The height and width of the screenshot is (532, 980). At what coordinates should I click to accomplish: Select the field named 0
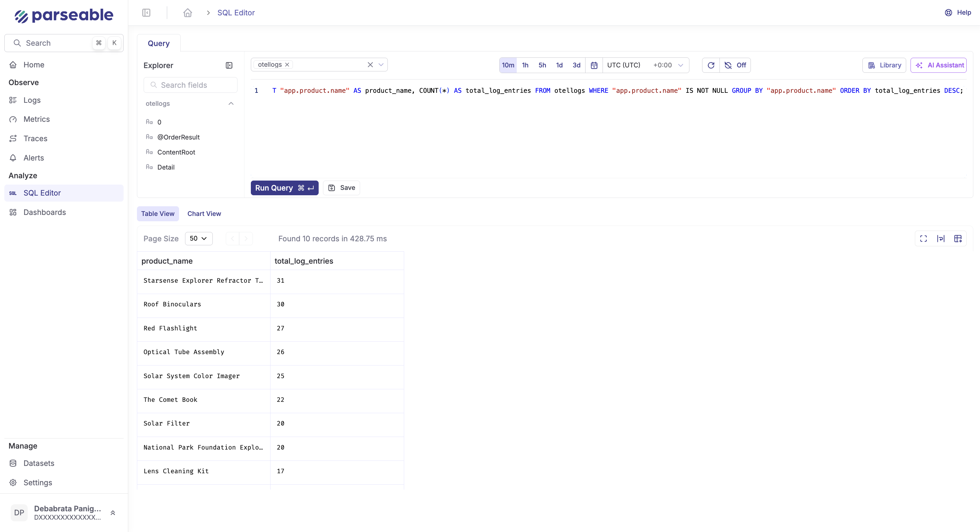pyautogui.click(x=159, y=122)
